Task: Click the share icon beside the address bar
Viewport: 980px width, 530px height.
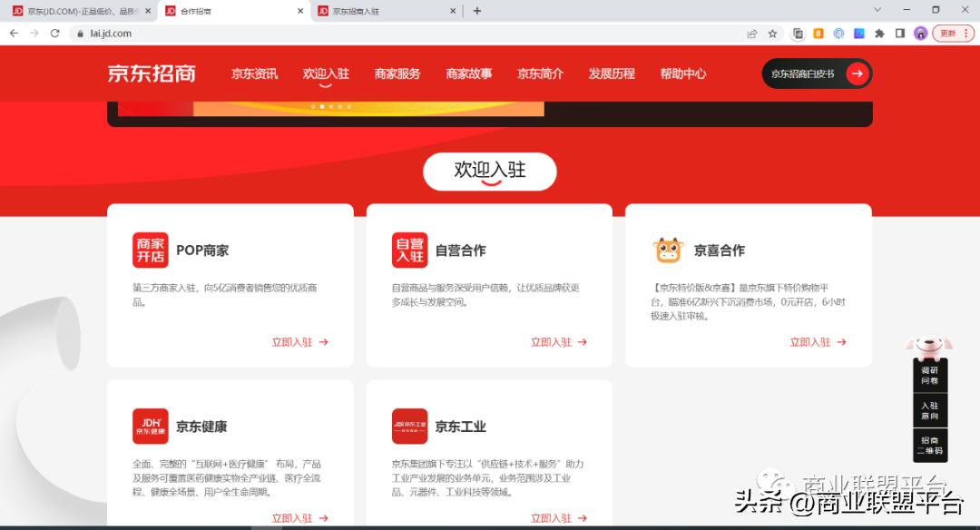Action: pos(751,33)
